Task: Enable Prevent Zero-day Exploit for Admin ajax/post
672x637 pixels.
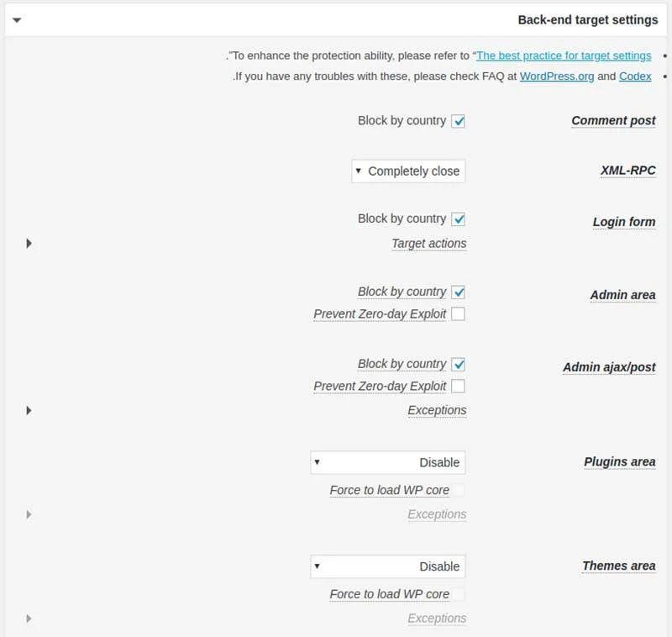Action: pyautogui.click(x=457, y=386)
